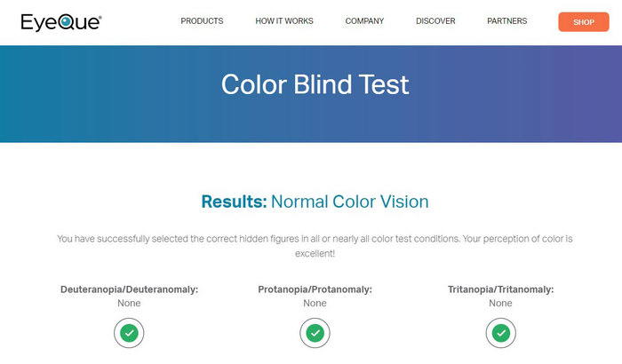This screenshot has height=364, width=622.
Task: Click the Tritanopia green checkmark icon
Action: (x=501, y=333)
